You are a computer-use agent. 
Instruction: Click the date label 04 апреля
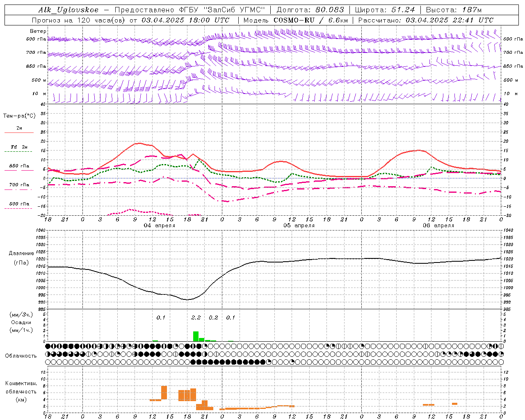pos(159,226)
